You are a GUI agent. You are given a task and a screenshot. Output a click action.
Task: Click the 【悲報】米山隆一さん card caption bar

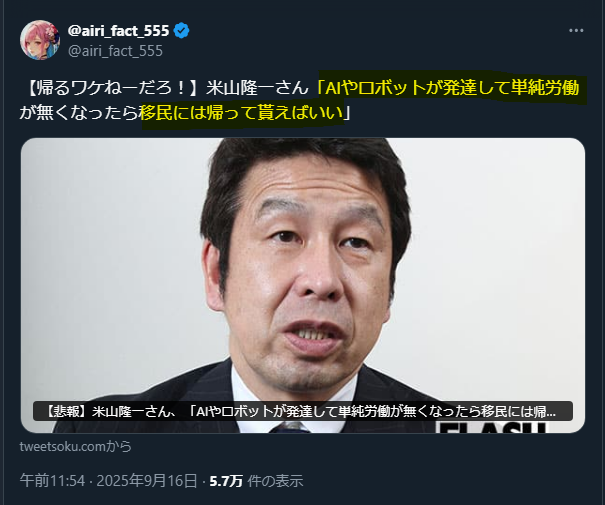point(303,411)
